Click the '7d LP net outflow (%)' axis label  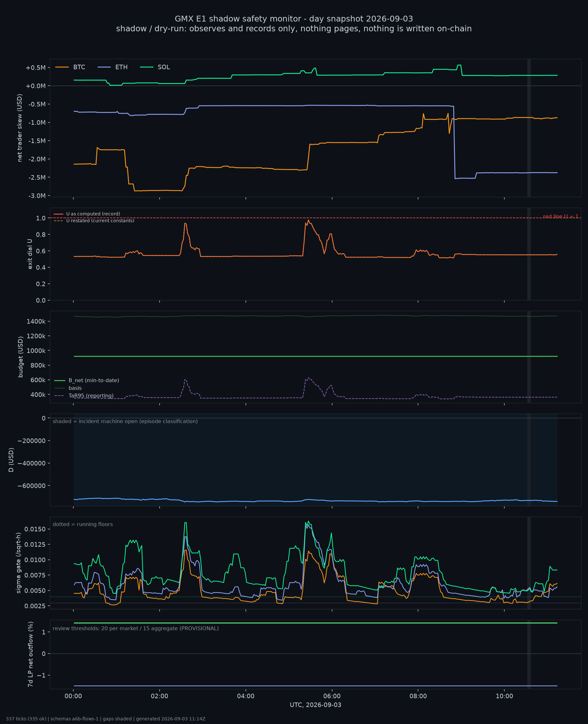click(30, 654)
